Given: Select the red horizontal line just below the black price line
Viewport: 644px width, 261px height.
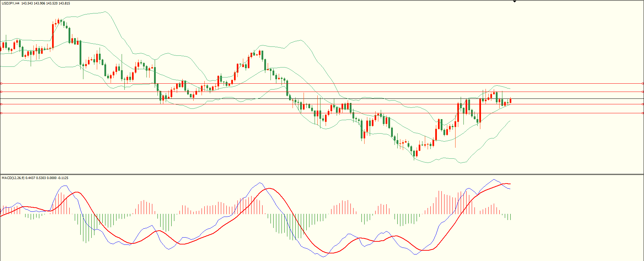Looking at the screenshot, I should pyautogui.click(x=322, y=104).
